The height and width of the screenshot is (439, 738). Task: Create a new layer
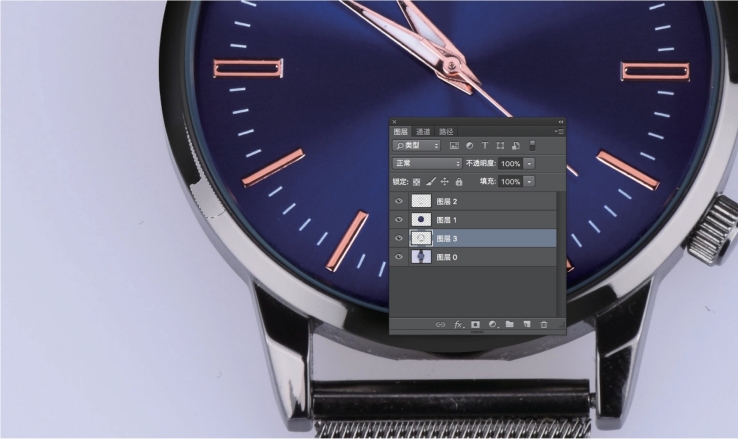pos(527,324)
